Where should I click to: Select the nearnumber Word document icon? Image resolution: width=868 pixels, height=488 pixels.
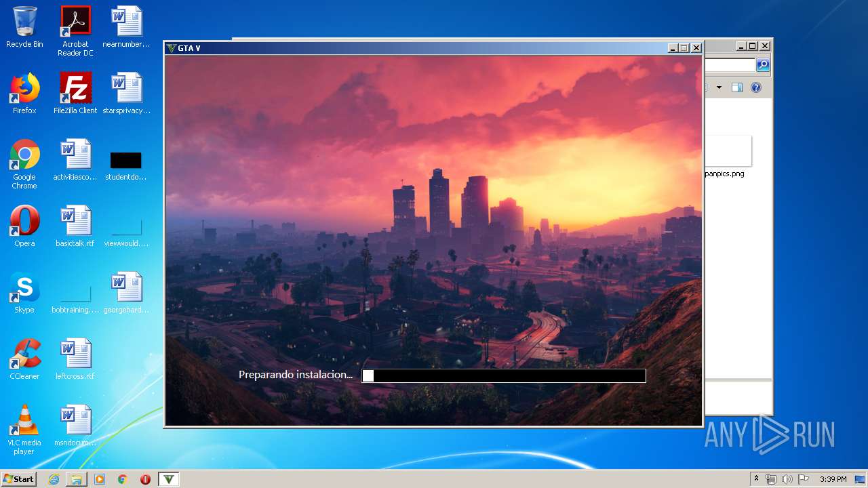126,27
